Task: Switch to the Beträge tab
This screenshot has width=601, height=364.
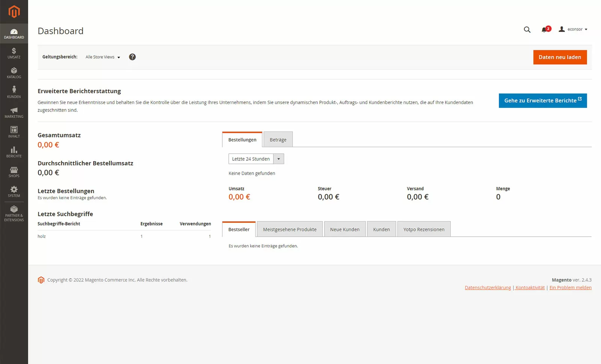Action: point(278,139)
